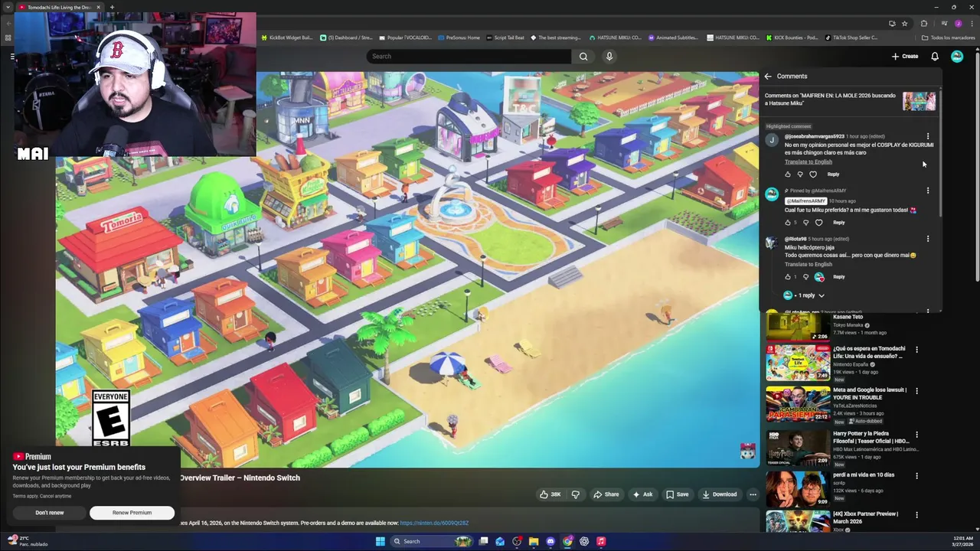Viewport: 980px width, 551px height.
Task: Open Apple Music from taskbar
Action: (x=601, y=541)
